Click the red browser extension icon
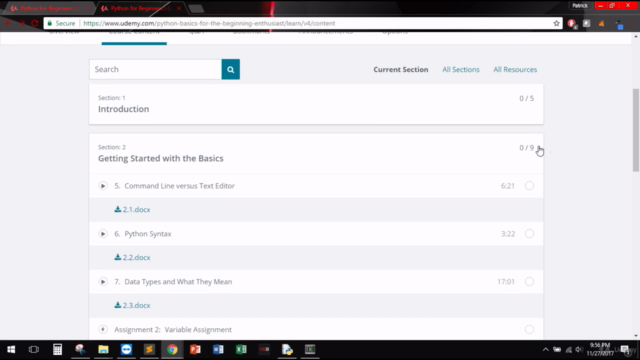Screen dimensions: 640x360 tap(572, 24)
